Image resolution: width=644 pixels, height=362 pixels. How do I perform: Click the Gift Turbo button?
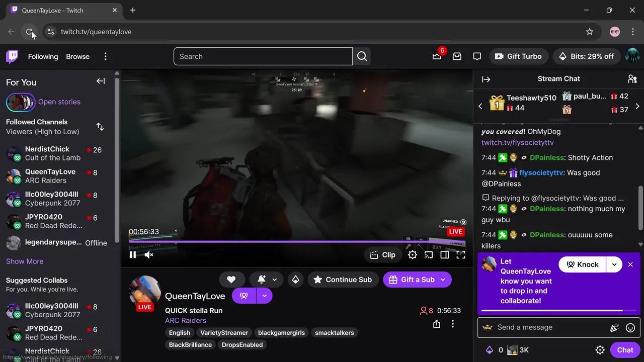click(x=519, y=56)
